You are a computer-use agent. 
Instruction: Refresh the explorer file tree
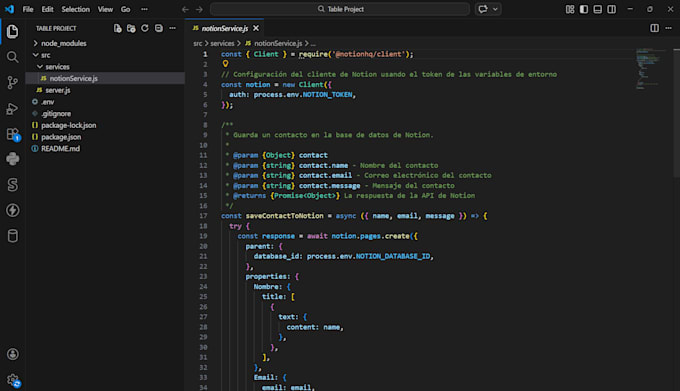pyautogui.click(x=145, y=28)
